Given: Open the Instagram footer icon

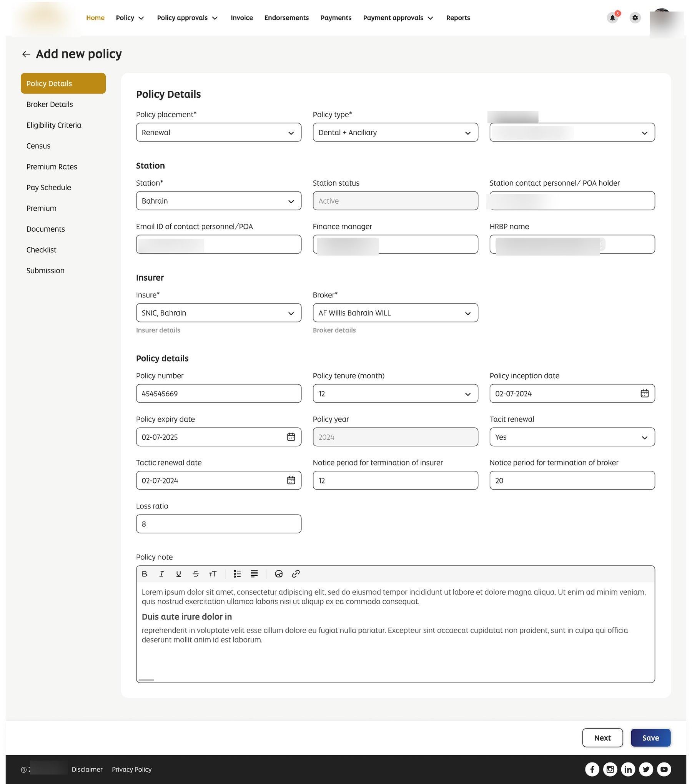Looking at the screenshot, I should coord(610,769).
